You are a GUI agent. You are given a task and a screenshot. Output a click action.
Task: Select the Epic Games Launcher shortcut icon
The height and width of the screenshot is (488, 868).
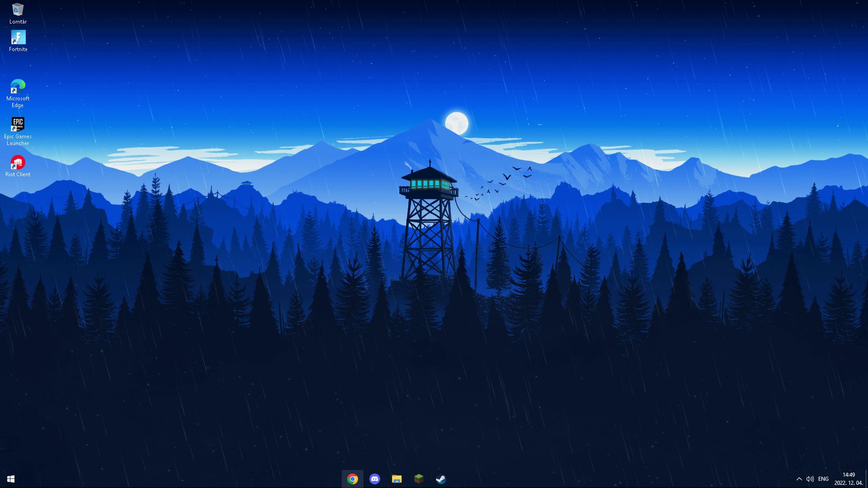click(18, 124)
